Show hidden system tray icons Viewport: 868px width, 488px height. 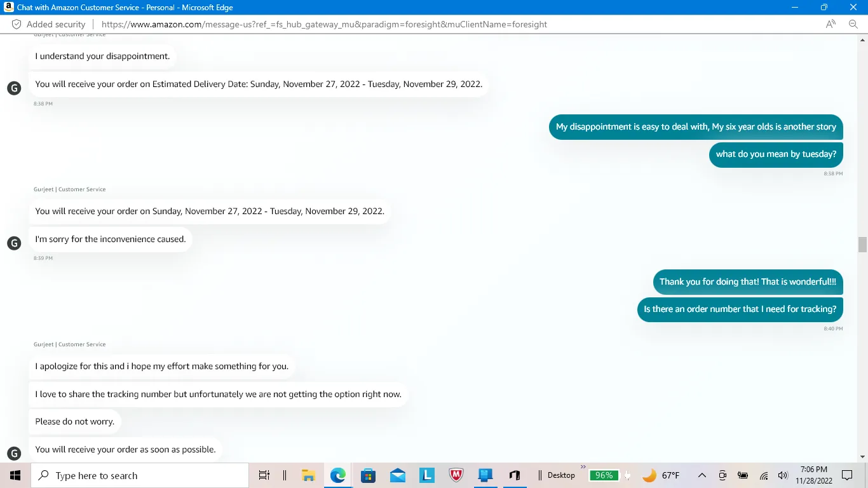click(x=702, y=475)
